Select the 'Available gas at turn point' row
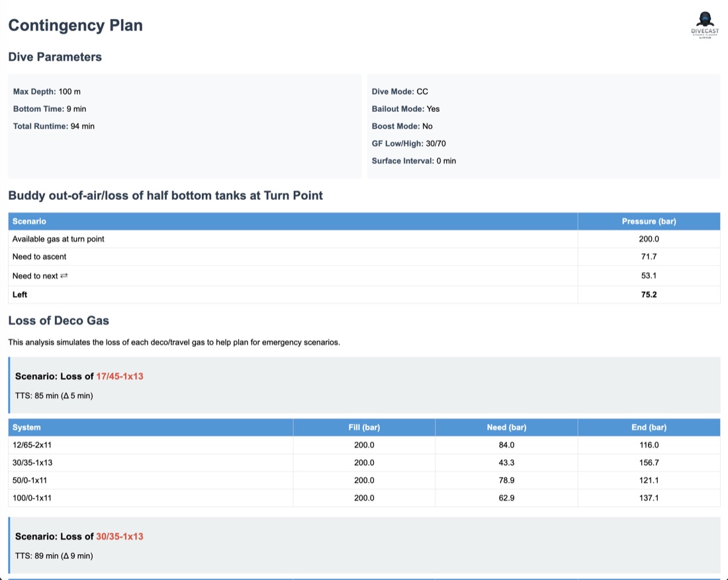Screen dimensions: 728x580 tap(364, 239)
